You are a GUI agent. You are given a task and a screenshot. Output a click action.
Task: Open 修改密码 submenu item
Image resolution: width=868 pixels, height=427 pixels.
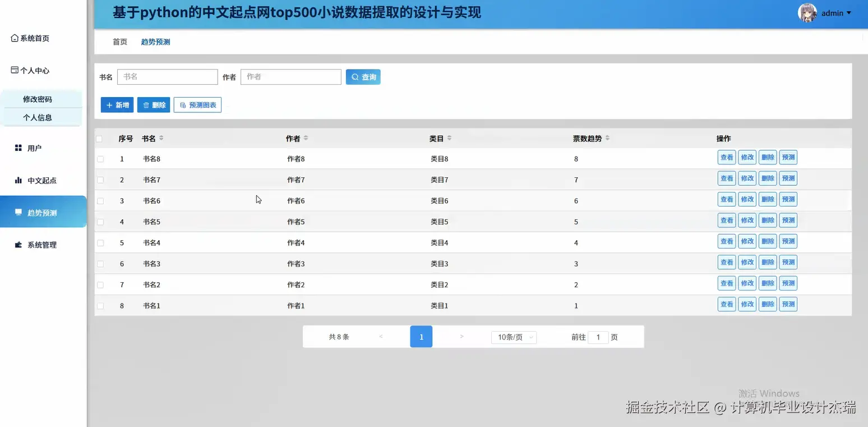pyautogui.click(x=38, y=99)
